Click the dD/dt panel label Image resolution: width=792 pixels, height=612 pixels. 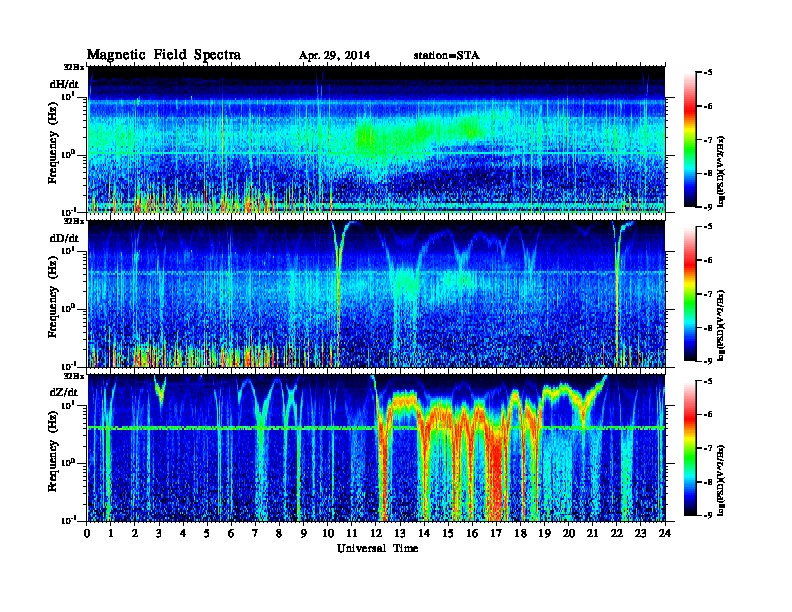pos(64,238)
